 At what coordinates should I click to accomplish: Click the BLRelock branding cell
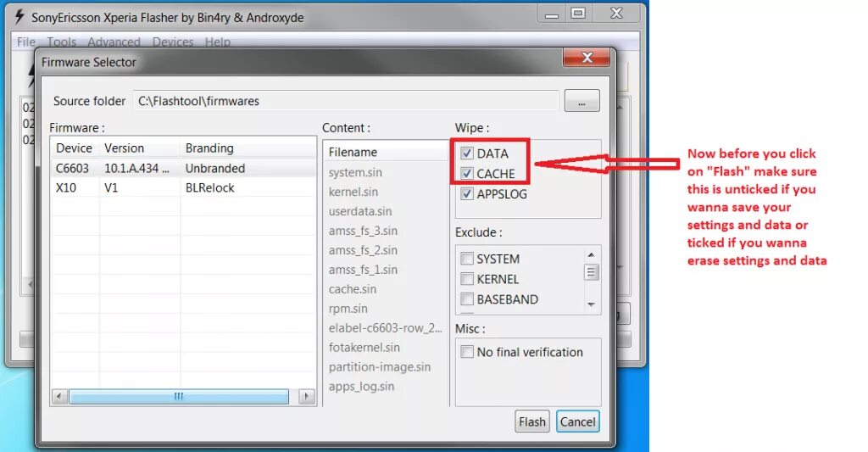pyautogui.click(x=210, y=187)
